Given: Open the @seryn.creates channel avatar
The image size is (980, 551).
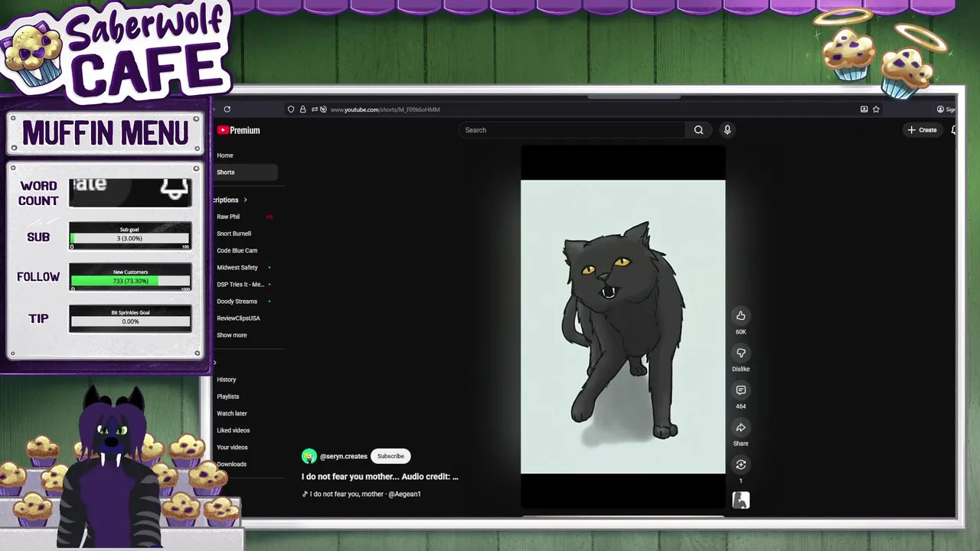Looking at the screenshot, I should [x=309, y=456].
